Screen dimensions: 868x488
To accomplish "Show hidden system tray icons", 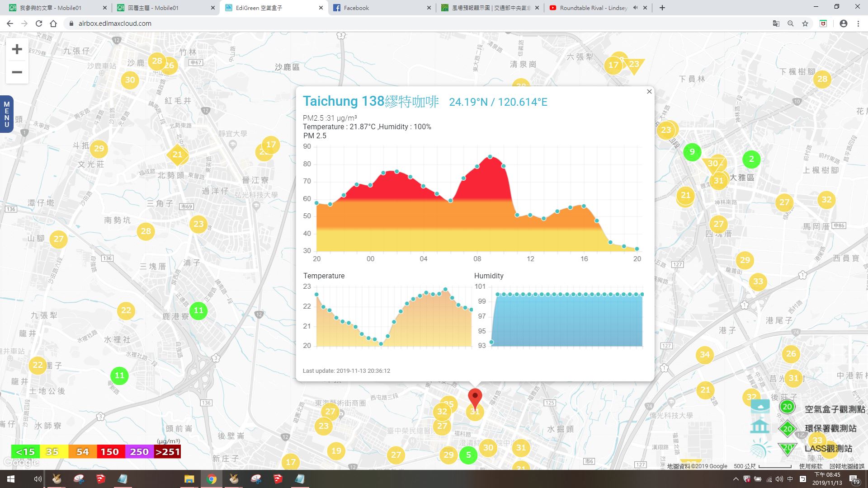I will pos(736,479).
